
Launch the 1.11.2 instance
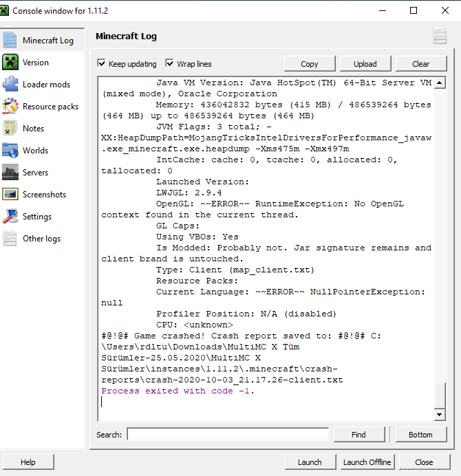(310, 462)
